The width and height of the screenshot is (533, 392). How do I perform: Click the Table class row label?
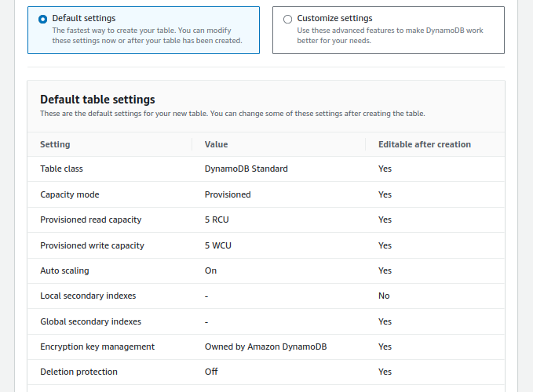coord(61,169)
